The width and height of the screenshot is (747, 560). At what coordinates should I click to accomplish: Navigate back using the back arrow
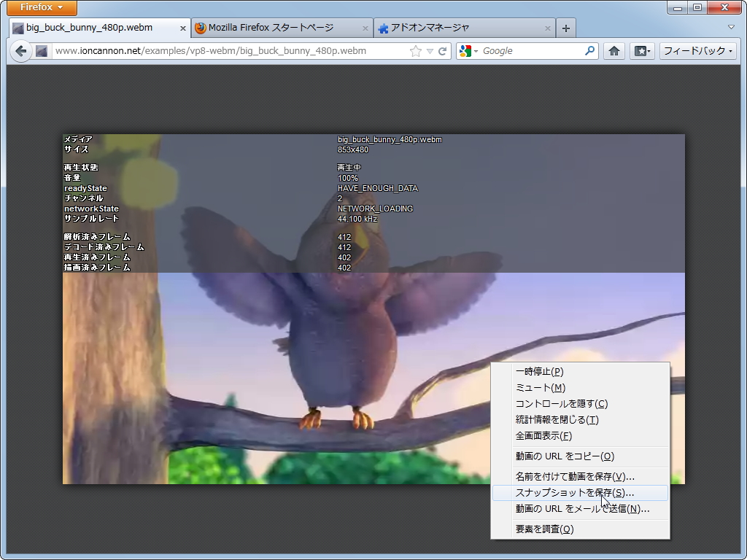click(x=20, y=51)
